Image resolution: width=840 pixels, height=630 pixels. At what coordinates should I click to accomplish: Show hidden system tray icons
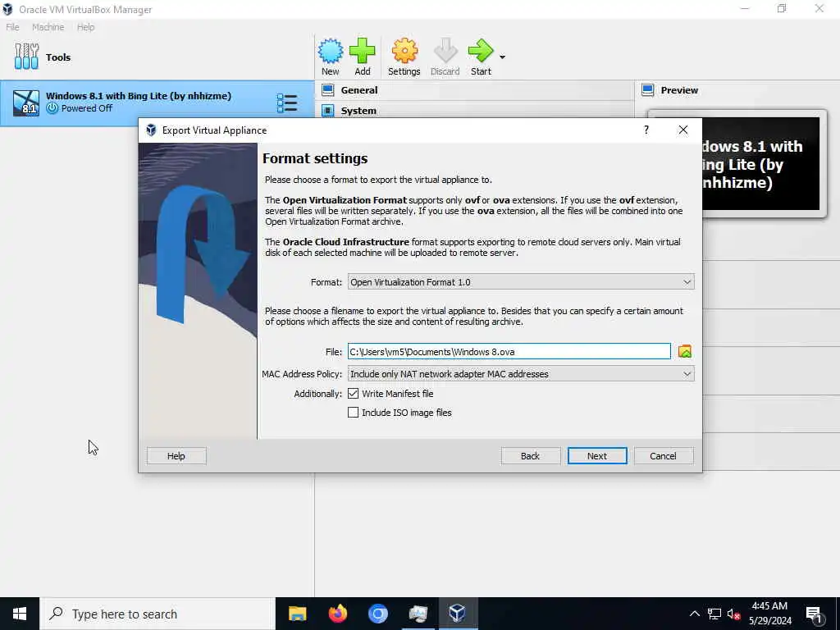[x=694, y=614]
